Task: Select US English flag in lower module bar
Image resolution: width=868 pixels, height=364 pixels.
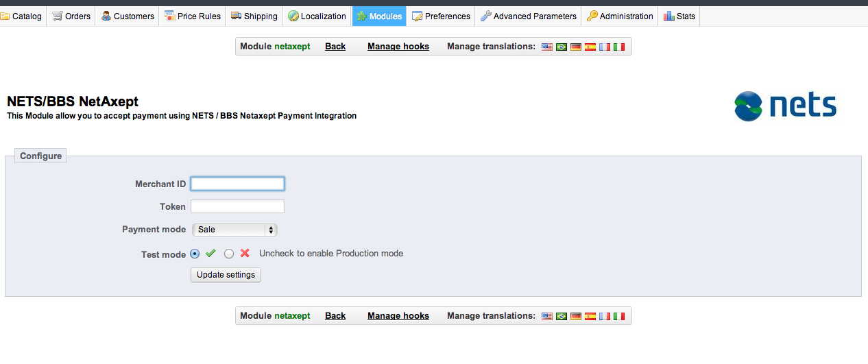Action: 546,316
